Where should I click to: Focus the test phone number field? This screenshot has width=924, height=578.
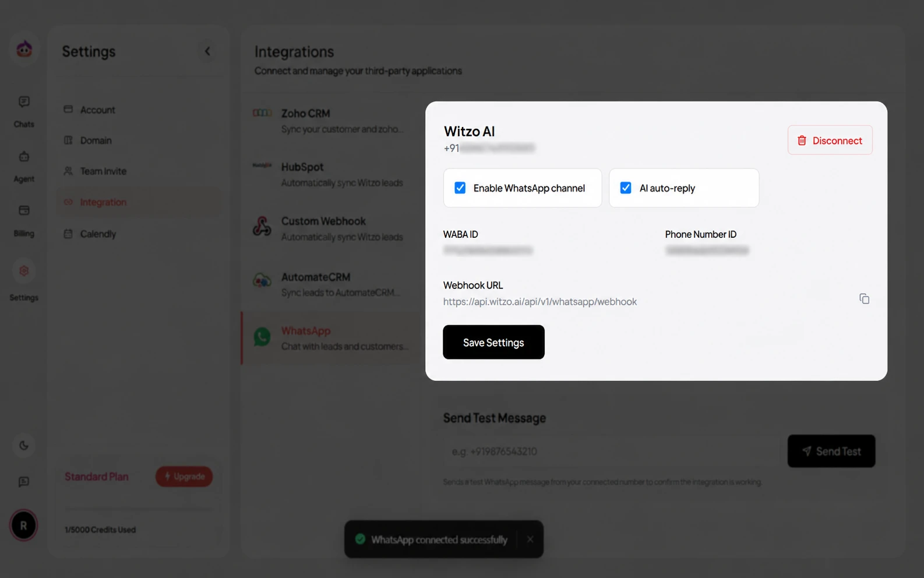pos(612,452)
